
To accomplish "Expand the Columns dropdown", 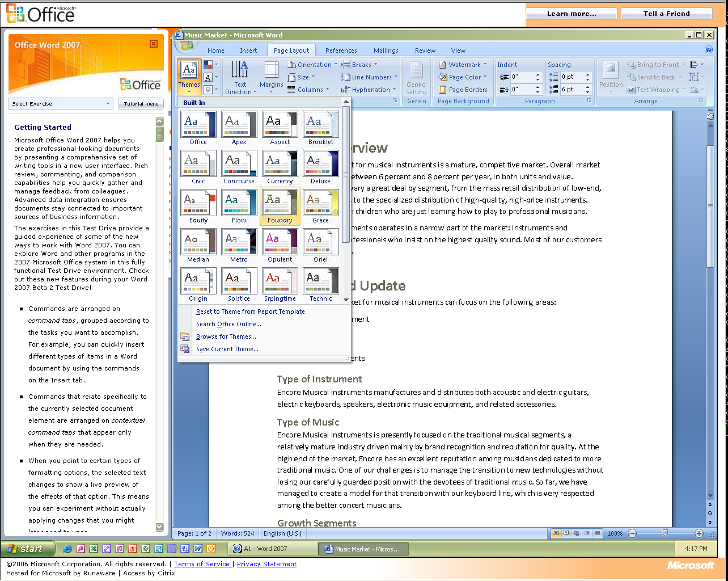I will [308, 90].
